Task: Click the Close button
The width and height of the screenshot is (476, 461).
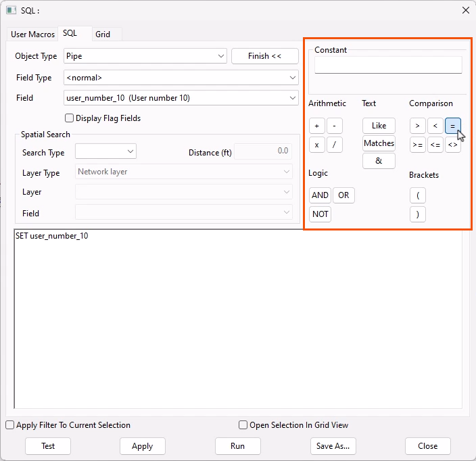Action: click(x=428, y=446)
